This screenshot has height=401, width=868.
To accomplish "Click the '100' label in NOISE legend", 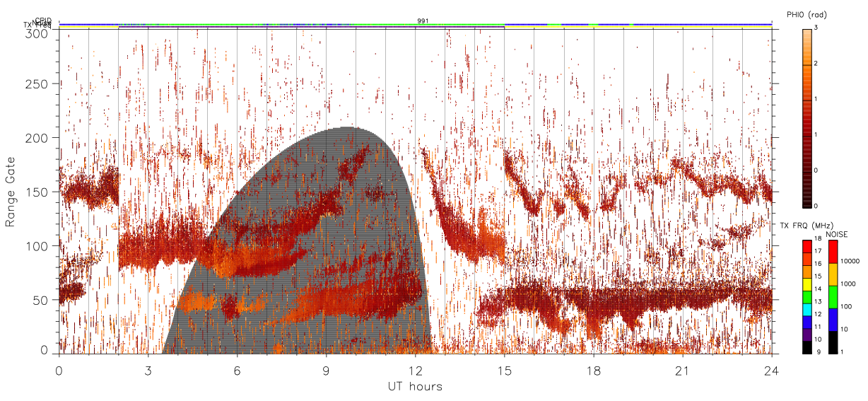I will coord(847,306).
